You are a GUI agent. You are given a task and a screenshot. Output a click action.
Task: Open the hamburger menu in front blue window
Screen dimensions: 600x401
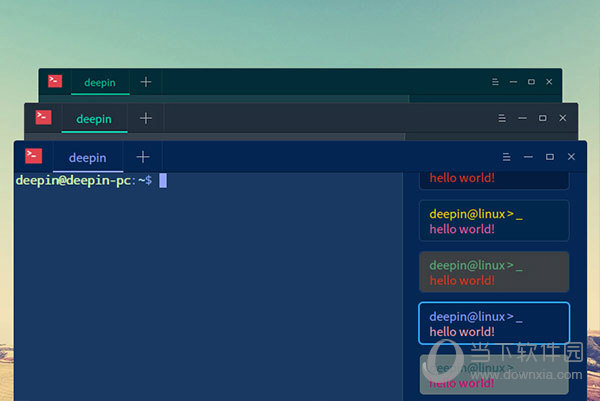[506, 157]
